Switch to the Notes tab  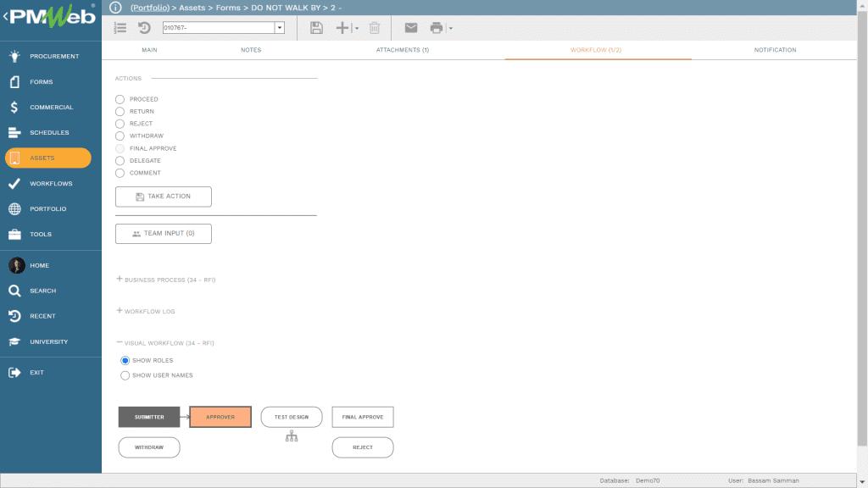[251, 50]
